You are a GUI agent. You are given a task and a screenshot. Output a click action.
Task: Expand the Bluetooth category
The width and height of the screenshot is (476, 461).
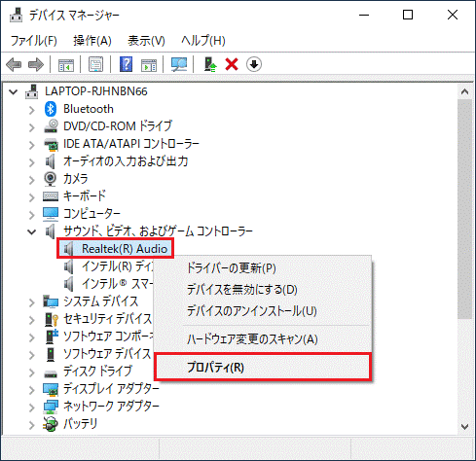click(31, 110)
